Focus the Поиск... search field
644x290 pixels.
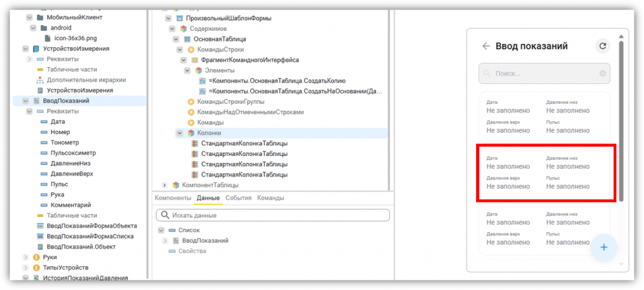point(544,74)
